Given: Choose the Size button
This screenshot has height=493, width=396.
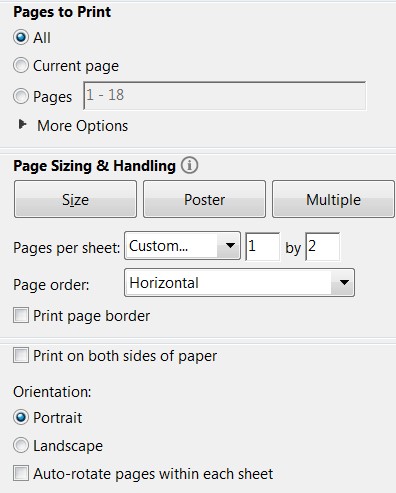Looking at the screenshot, I should [75, 199].
